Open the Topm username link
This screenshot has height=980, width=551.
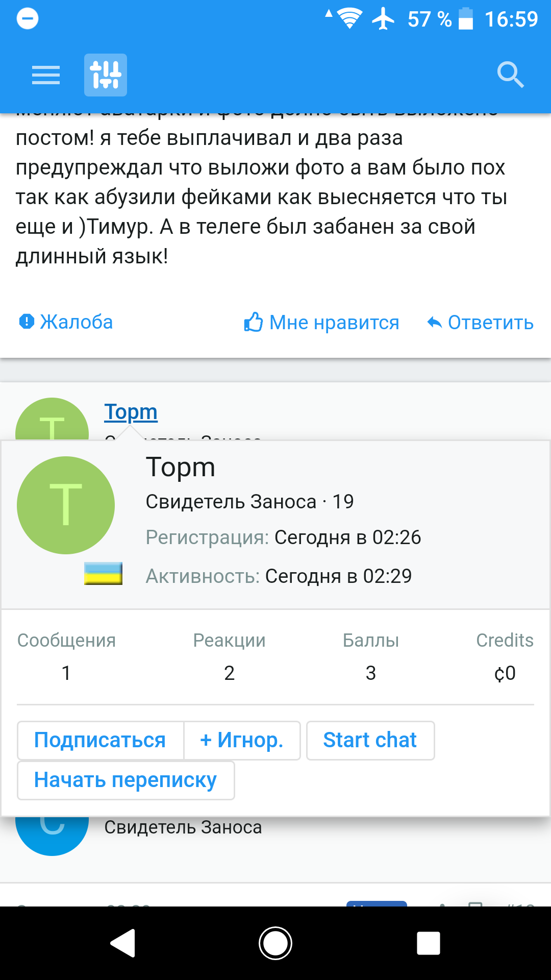131,412
